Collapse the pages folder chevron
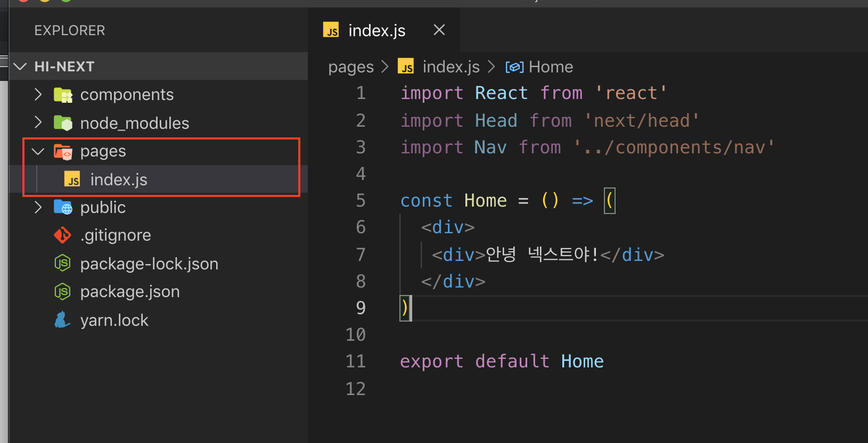The width and height of the screenshot is (868, 443). point(38,151)
